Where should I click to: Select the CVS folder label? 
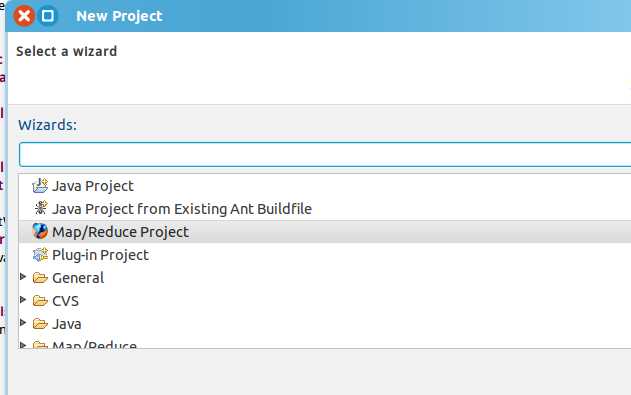(66, 301)
